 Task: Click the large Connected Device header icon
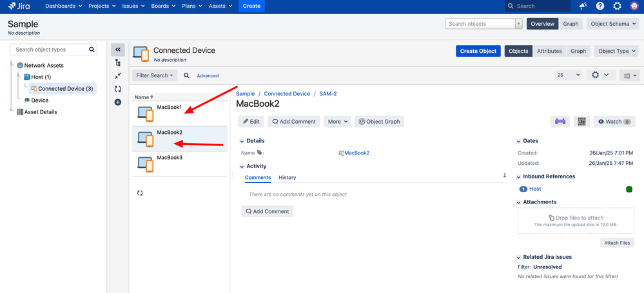tap(141, 53)
